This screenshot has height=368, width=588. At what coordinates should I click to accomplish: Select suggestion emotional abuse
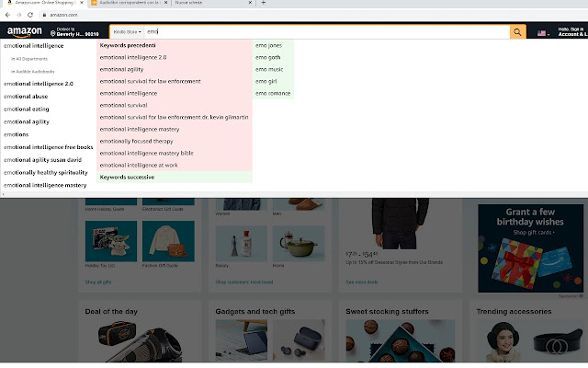(x=26, y=97)
